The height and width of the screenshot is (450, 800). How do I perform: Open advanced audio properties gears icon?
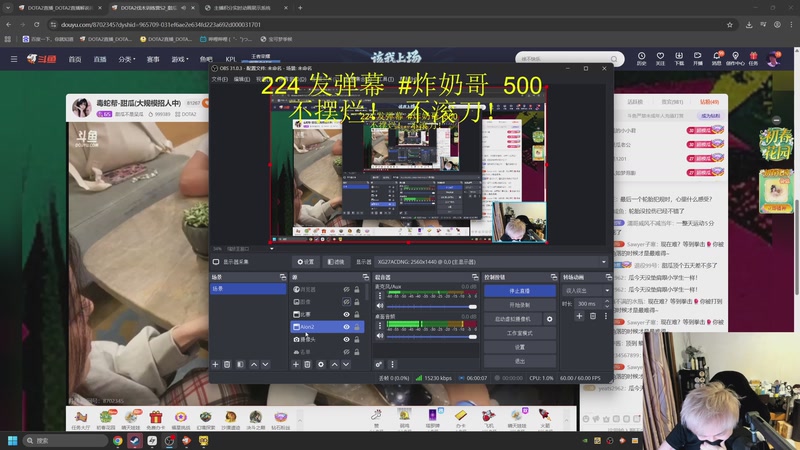coord(379,364)
